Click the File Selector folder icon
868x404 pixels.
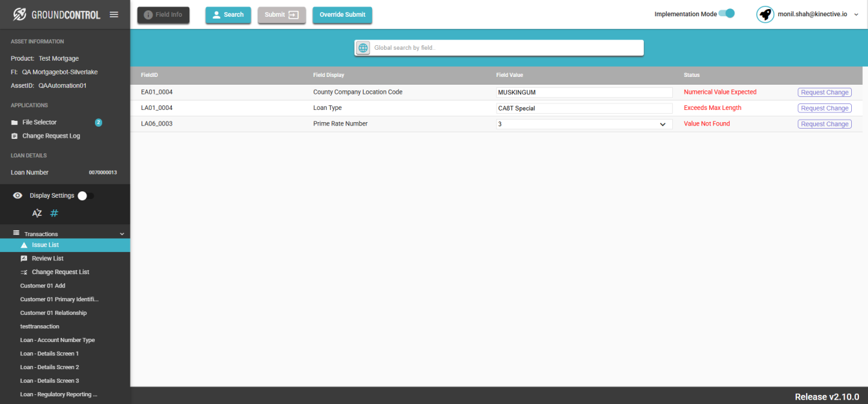click(14, 122)
